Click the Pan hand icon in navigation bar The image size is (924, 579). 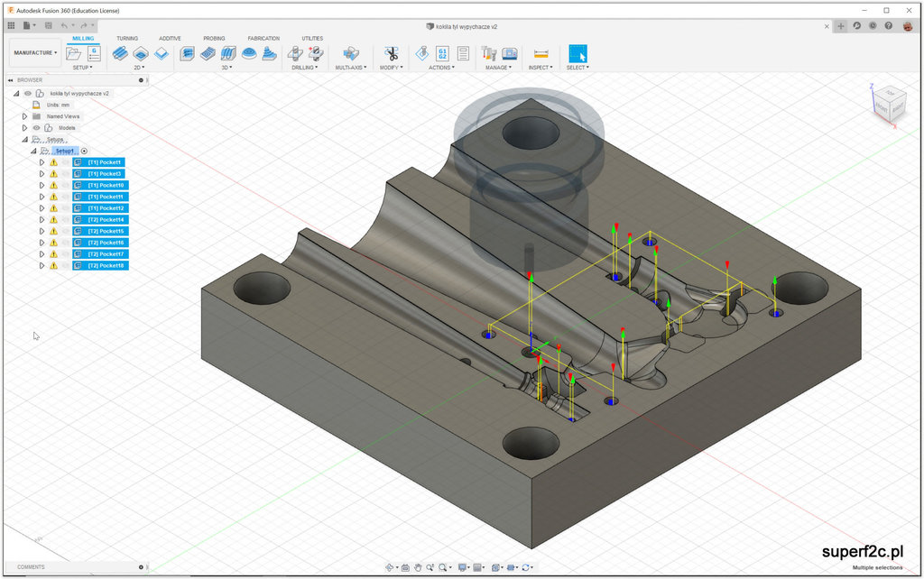coord(418,567)
